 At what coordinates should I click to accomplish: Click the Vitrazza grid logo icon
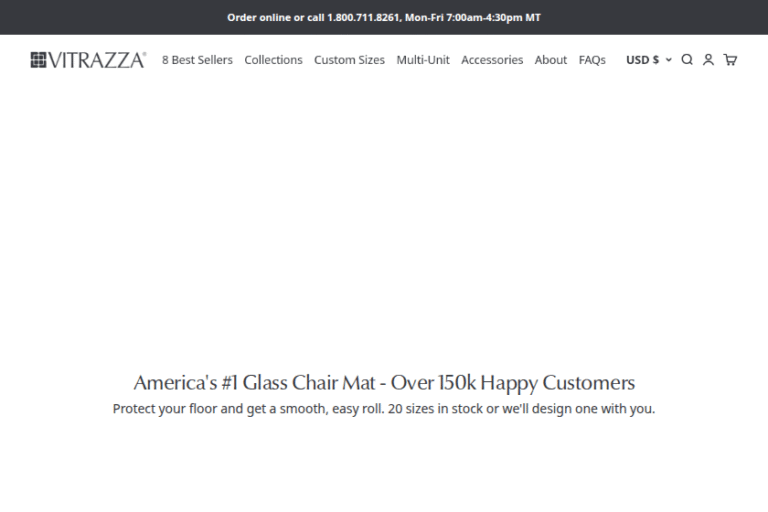point(39,60)
